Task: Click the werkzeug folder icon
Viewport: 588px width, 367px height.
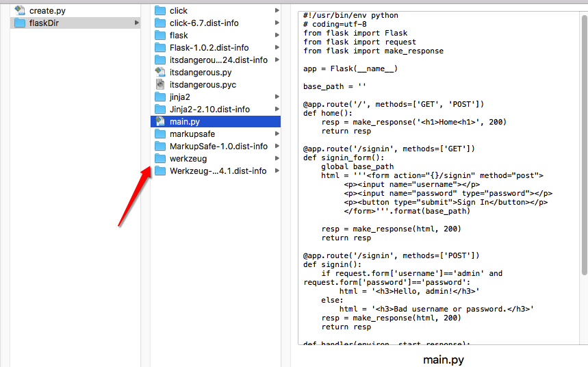Action: tap(160, 158)
